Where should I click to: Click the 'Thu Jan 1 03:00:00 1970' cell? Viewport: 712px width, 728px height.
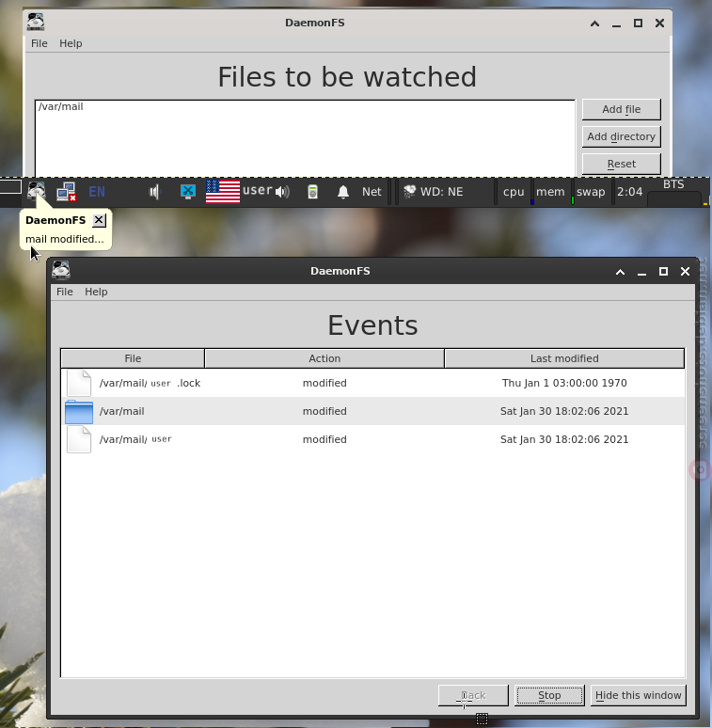(564, 383)
